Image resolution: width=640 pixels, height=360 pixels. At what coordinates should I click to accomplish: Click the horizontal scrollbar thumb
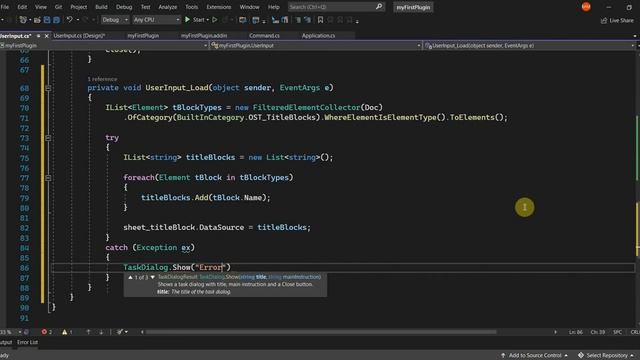tap(321, 332)
